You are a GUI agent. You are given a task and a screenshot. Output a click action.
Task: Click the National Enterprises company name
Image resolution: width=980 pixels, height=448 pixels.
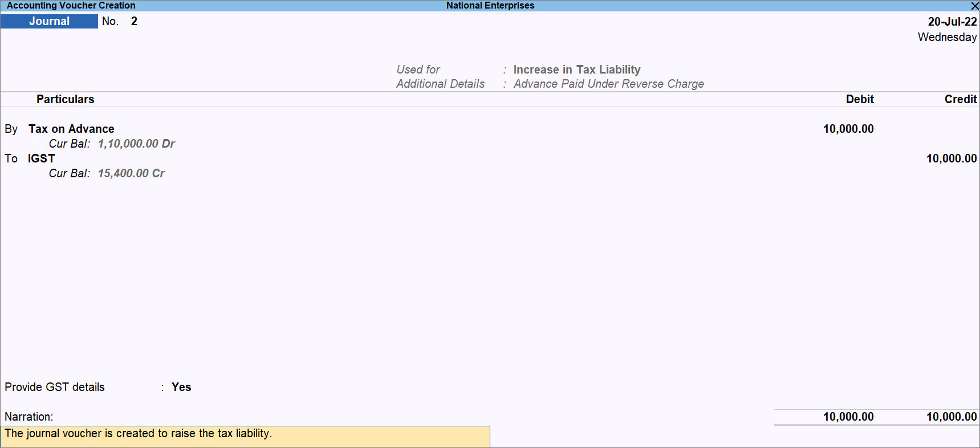[x=490, y=6]
